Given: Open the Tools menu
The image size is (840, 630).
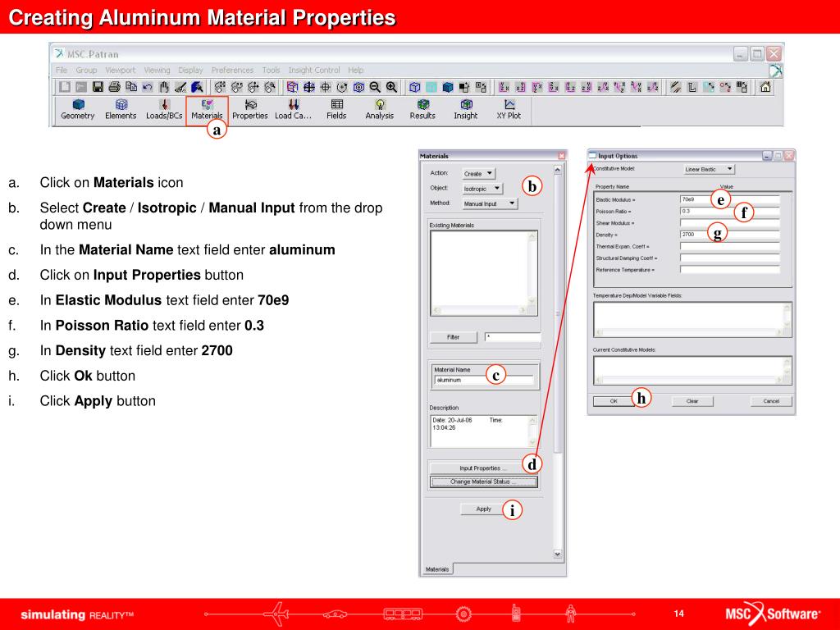Looking at the screenshot, I should click(271, 71).
